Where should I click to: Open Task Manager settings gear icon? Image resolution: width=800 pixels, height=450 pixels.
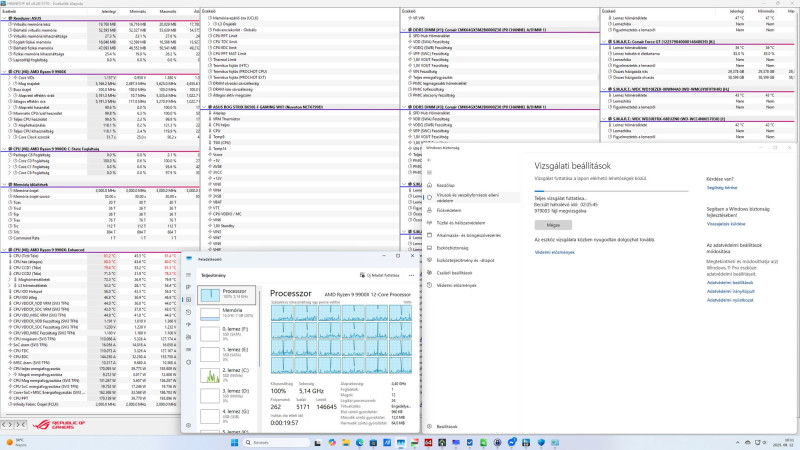tap(189, 425)
